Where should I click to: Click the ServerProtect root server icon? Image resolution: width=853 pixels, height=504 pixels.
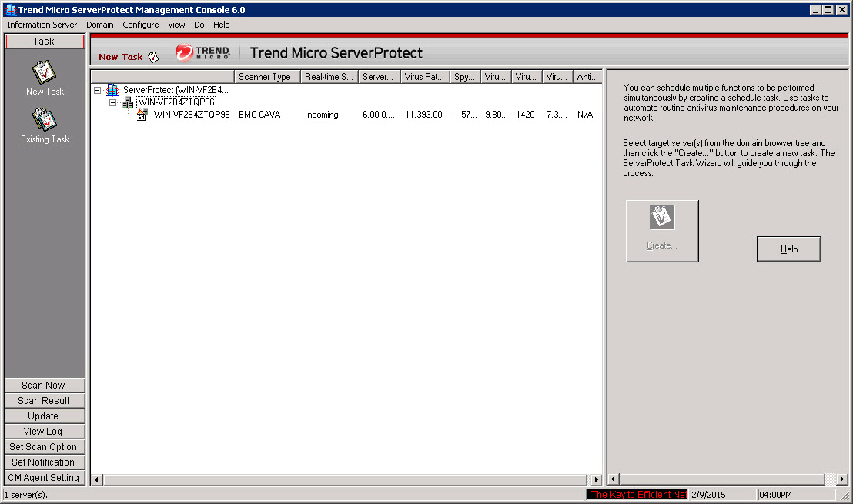click(x=112, y=90)
